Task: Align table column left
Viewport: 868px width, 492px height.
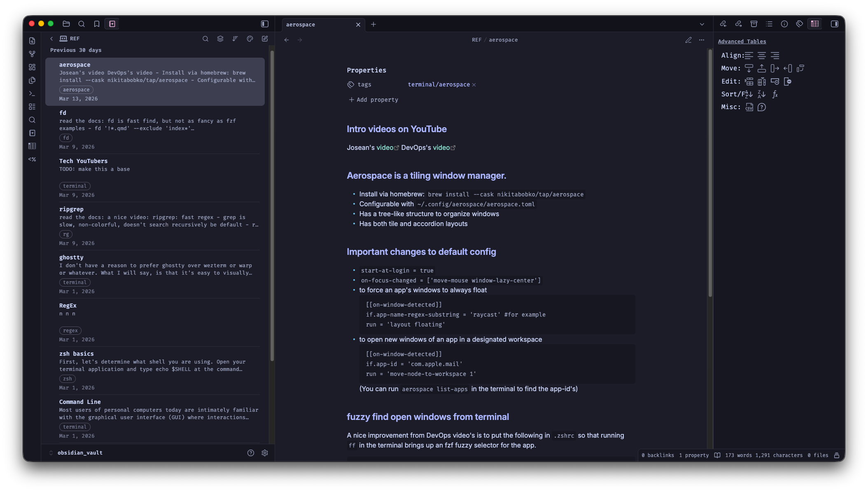Action: [x=749, y=56]
